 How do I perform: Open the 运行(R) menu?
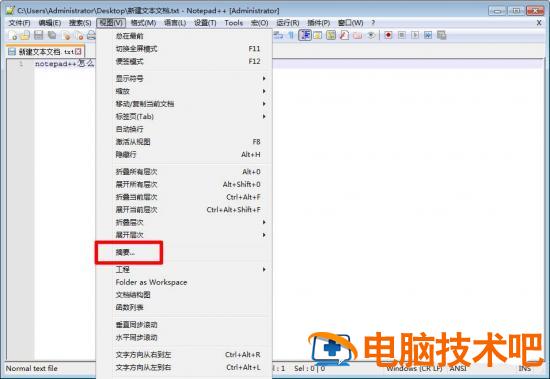click(288, 23)
